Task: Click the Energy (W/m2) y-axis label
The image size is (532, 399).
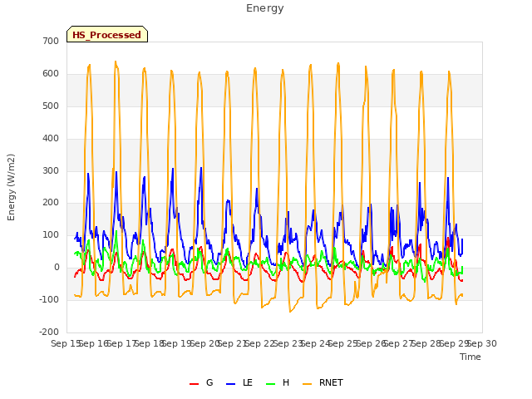Action: pyautogui.click(x=11, y=187)
